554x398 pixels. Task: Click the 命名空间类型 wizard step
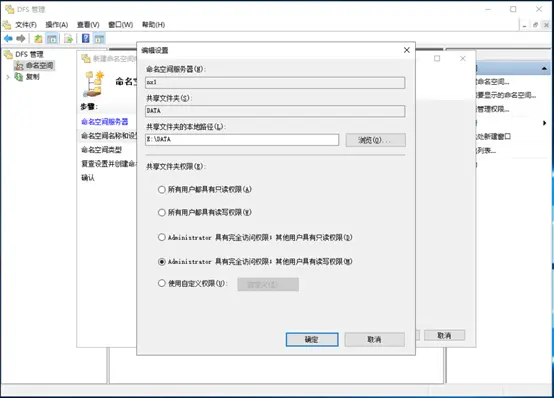click(101, 150)
